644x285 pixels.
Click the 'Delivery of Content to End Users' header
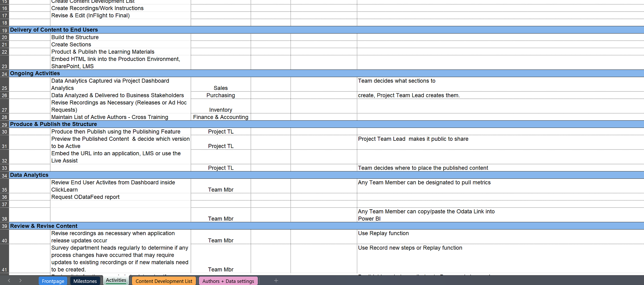(x=54, y=30)
